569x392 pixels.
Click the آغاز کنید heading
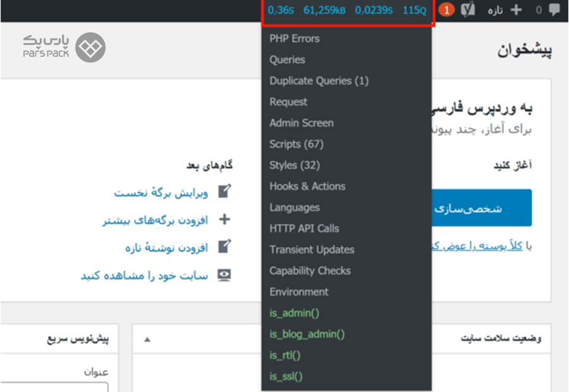click(513, 165)
